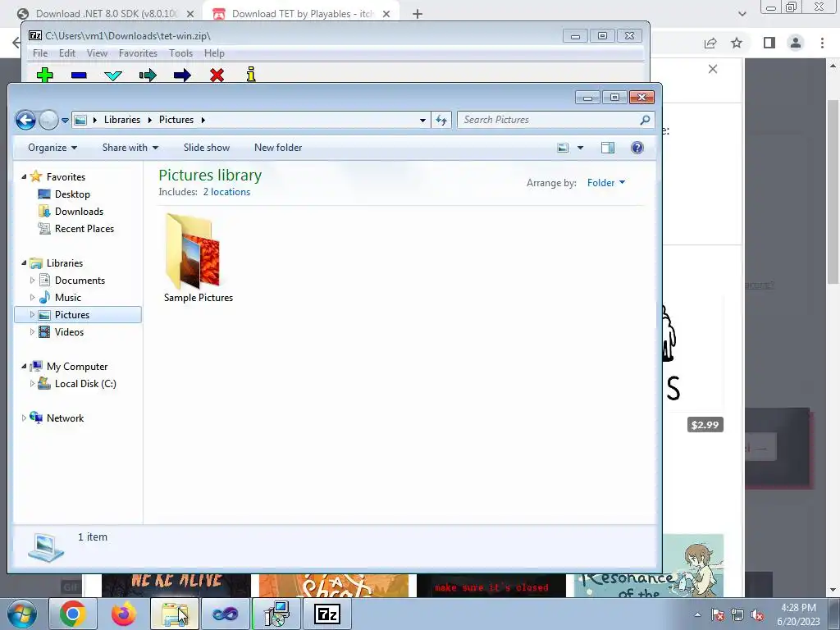Open a new Chrome tab
The image size is (840, 630).
pyautogui.click(x=418, y=14)
